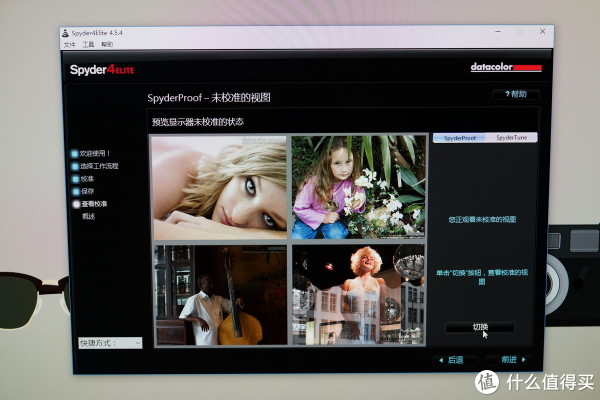
Task: Open the Marilyn figure thumbnail
Action: 359,294
